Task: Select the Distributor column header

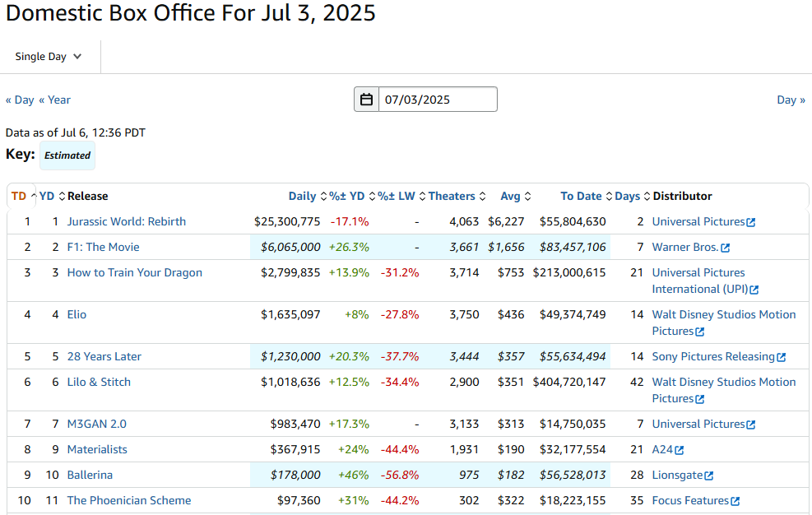Action: [x=682, y=197]
